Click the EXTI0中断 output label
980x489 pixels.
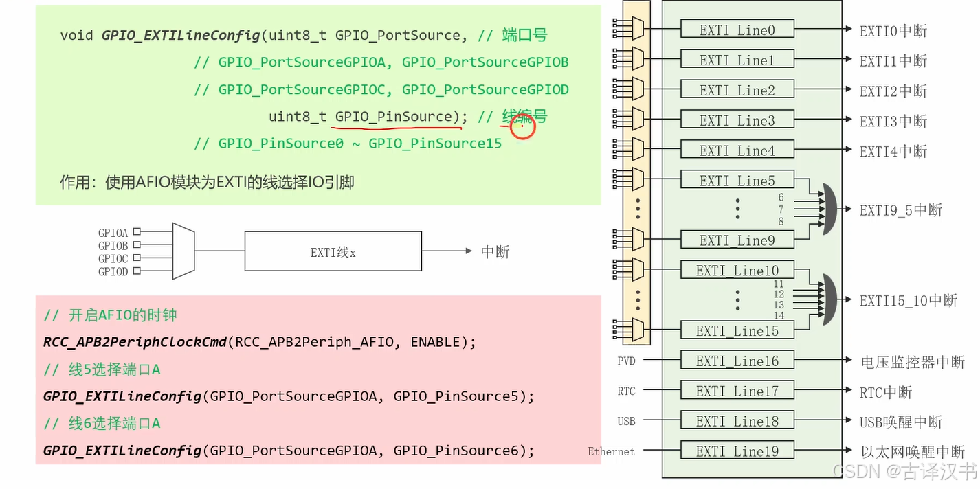(893, 30)
